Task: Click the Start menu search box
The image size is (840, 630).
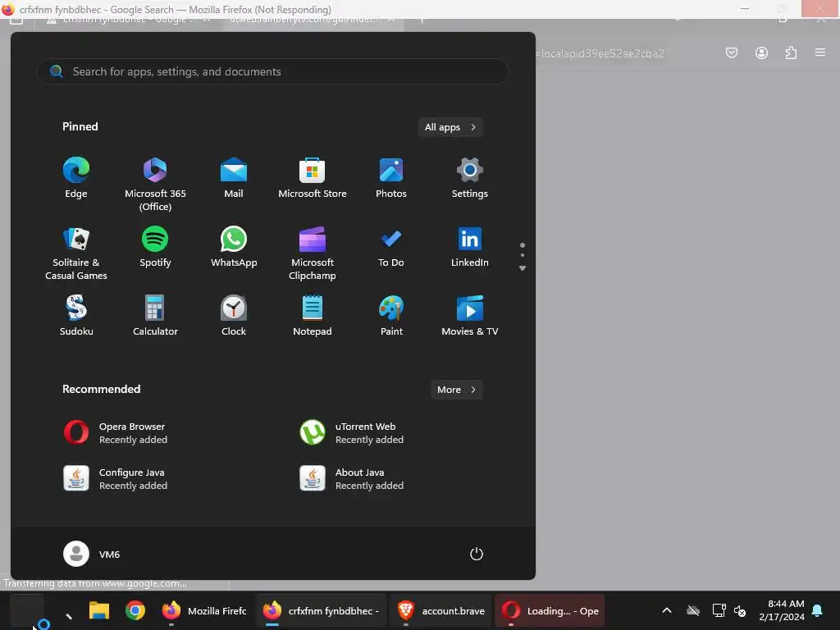Action: click(273, 71)
